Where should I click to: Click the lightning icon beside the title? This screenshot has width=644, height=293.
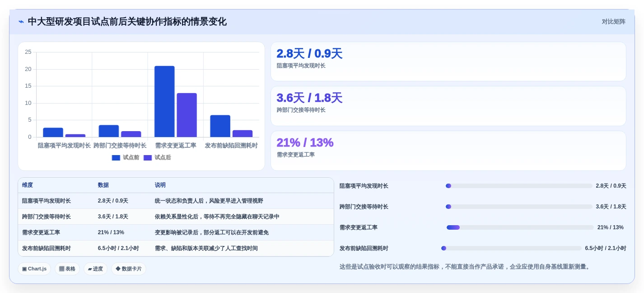pyautogui.click(x=21, y=22)
